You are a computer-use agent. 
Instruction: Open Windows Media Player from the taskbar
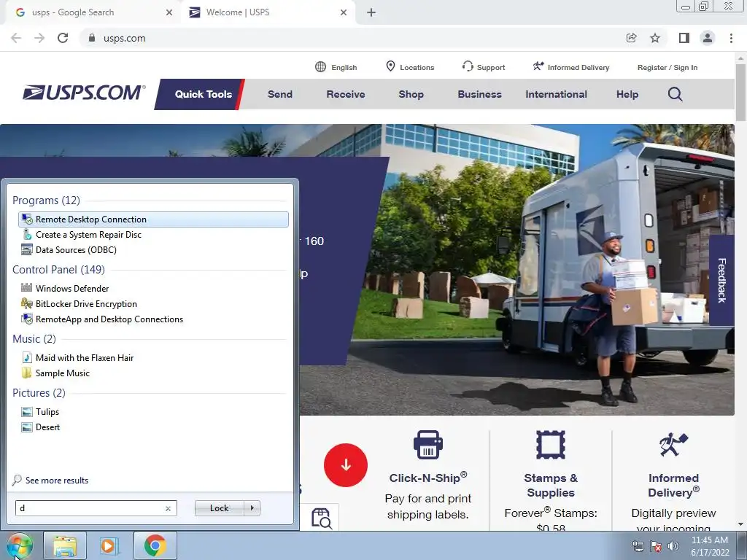(x=109, y=545)
